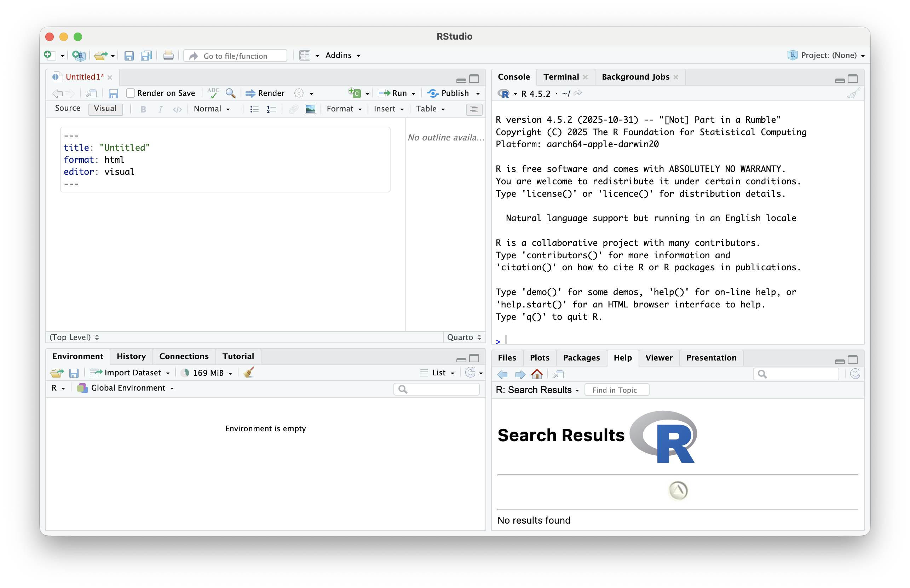Toggle the document outline button
The image size is (910, 588).
474,109
